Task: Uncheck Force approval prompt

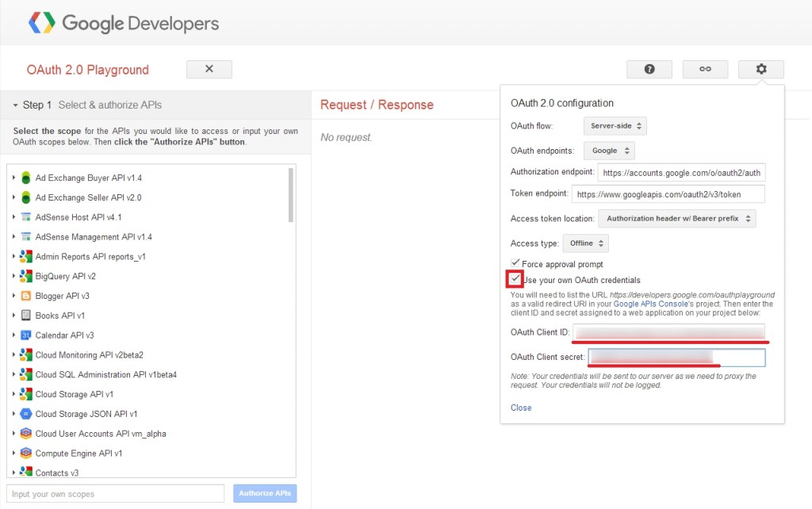Action: [x=515, y=264]
